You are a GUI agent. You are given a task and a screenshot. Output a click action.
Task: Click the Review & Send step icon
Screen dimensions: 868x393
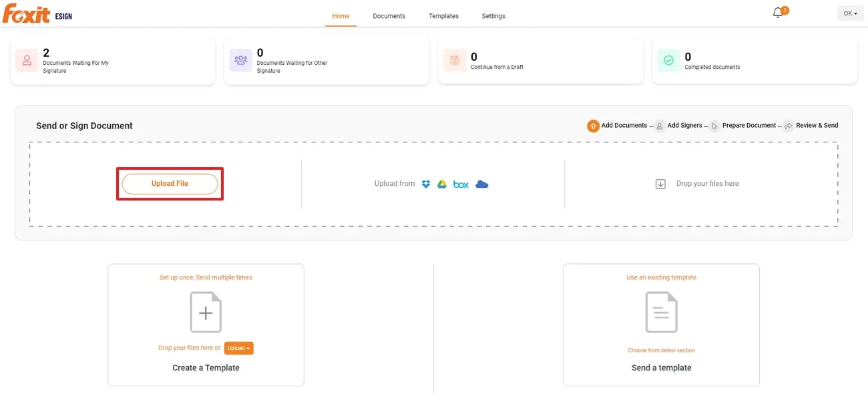pyautogui.click(x=789, y=126)
